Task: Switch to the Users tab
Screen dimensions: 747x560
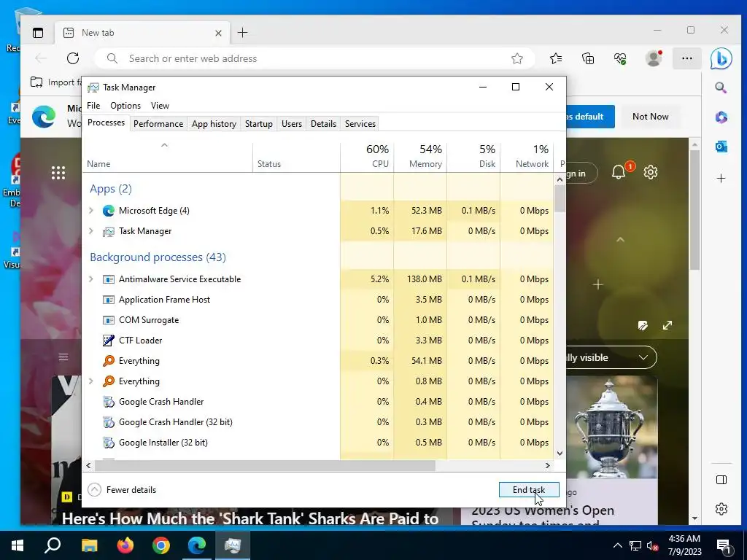Action: tap(292, 124)
